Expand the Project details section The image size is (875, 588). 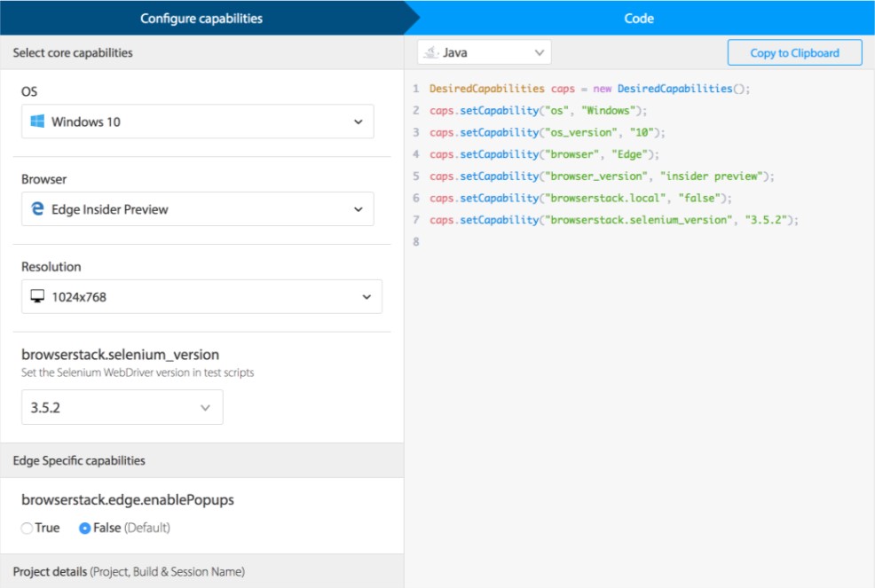pos(129,571)
